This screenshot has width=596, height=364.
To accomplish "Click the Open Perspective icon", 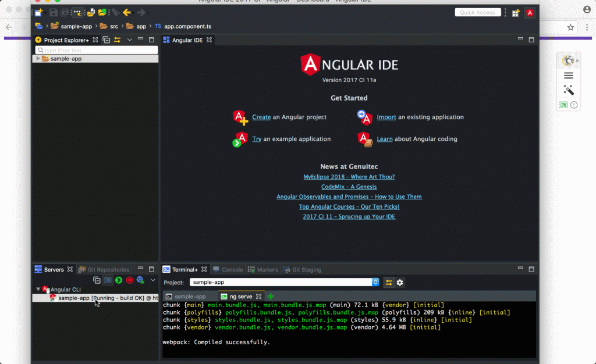I will click(x=516, y=13).
